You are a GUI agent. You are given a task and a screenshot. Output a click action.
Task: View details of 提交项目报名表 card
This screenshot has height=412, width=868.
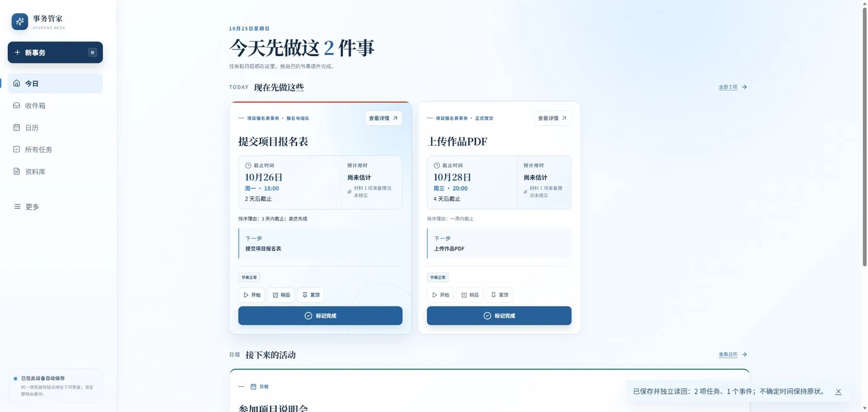pos(383,118)
